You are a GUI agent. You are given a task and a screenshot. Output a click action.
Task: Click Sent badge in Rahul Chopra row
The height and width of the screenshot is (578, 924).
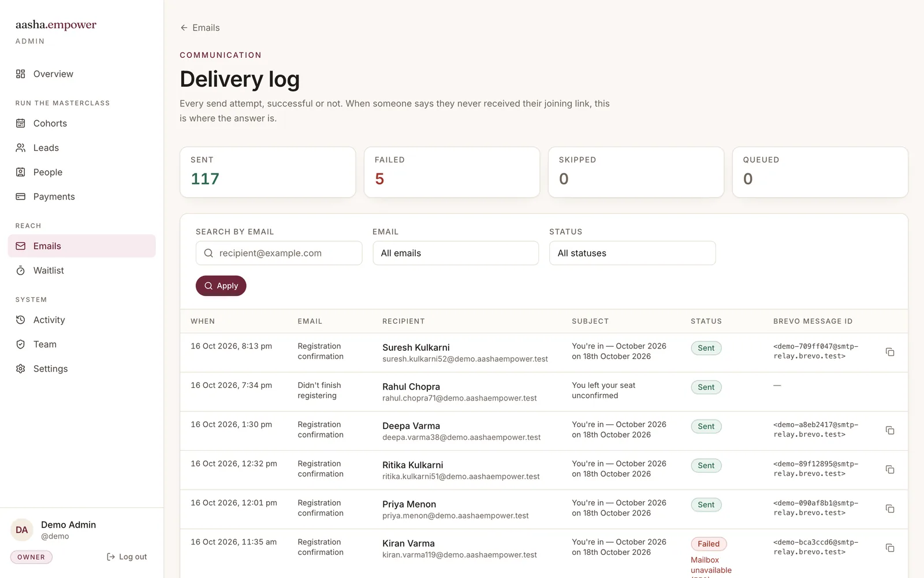[706, 387]
